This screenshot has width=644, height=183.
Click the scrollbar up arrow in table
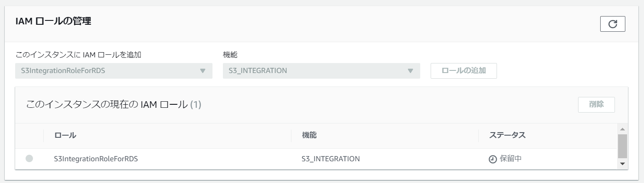click(x=622, y=130)
